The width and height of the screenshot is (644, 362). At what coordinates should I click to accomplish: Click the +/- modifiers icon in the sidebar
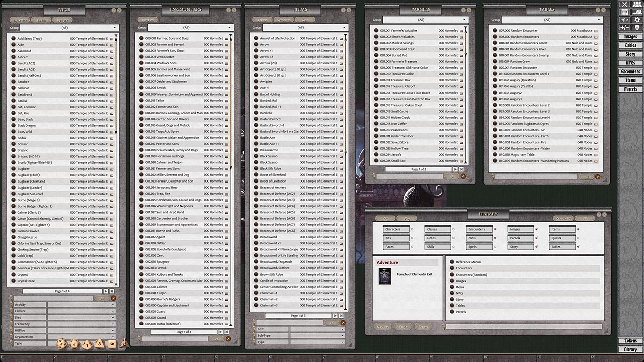click(624, 27)
